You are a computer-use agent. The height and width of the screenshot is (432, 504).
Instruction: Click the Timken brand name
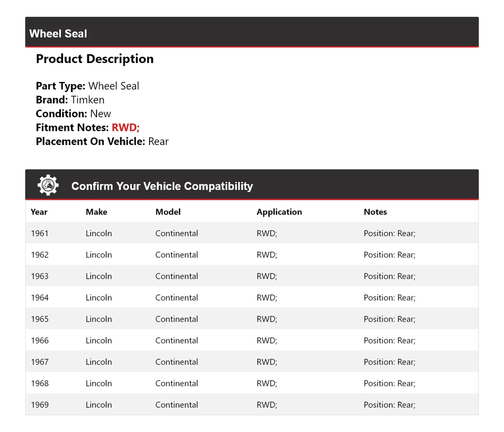[88, 100]
